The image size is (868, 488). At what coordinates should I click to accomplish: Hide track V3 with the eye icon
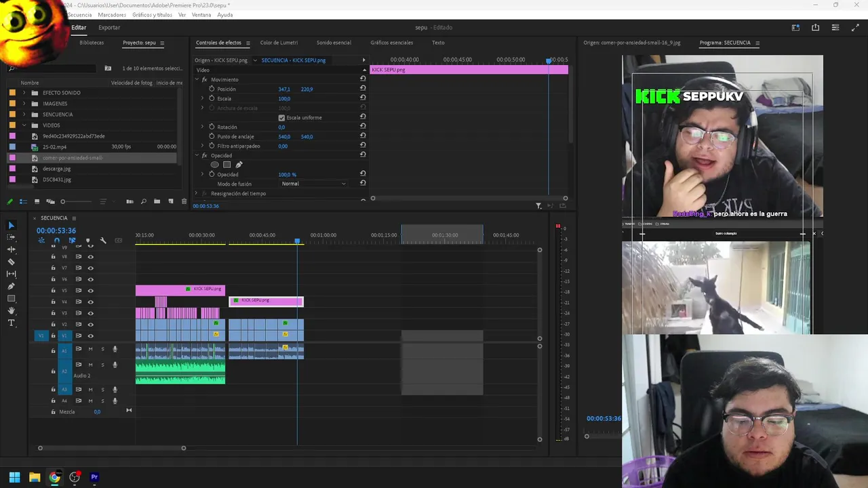pyautogui.click(x=90, y=313)
